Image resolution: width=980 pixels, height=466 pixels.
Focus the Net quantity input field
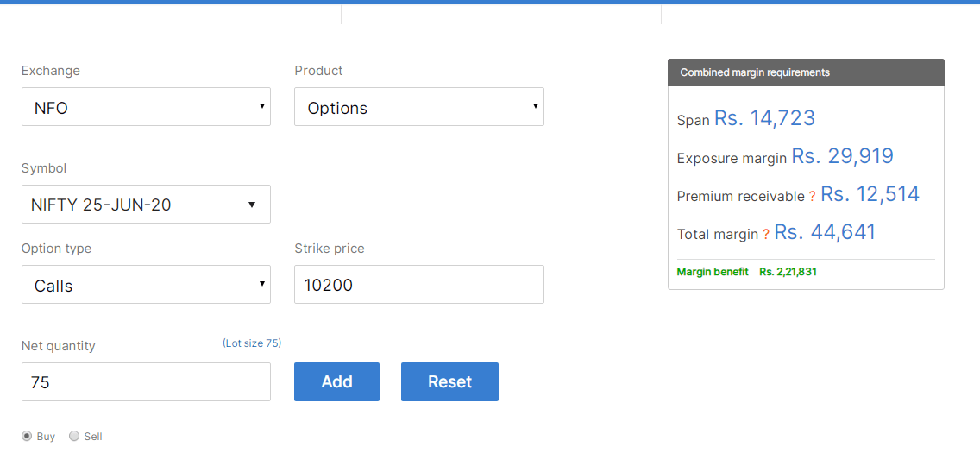pyautogui.click(x=147, y=381)
